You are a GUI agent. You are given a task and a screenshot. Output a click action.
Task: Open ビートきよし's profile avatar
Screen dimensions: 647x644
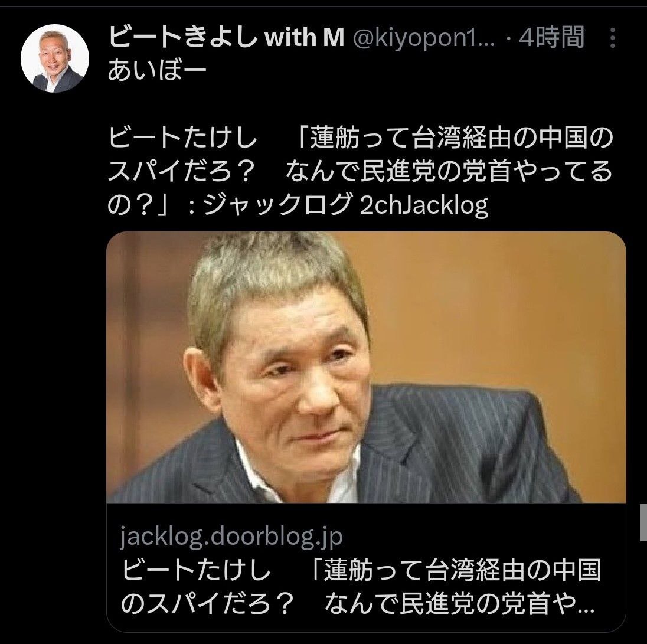[55, 58]
